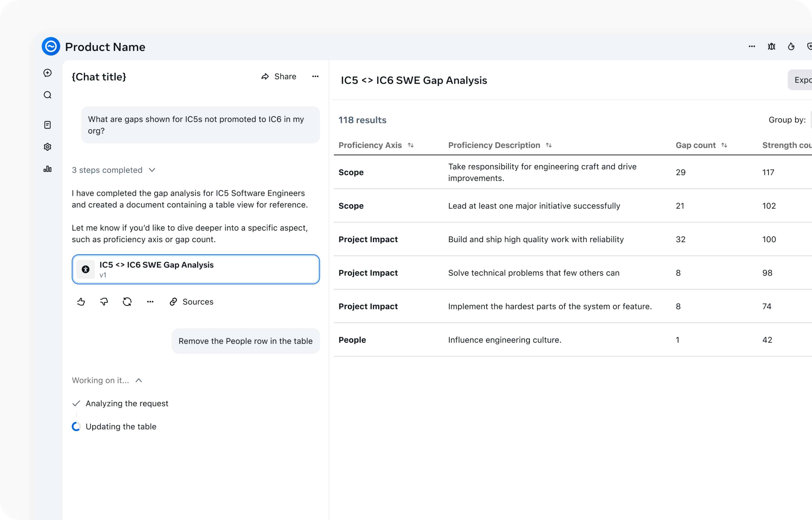This screenshot has height=520, width=812.
Task: Click the new chat icon in sidebar
Action: (48, 73)
